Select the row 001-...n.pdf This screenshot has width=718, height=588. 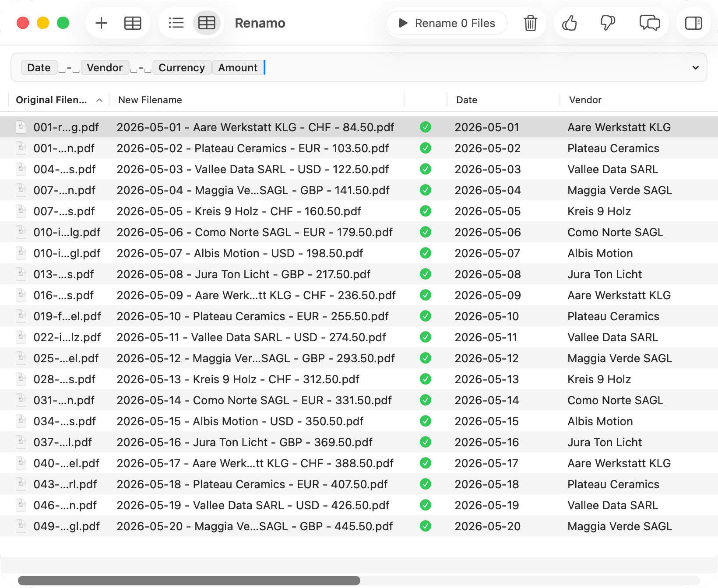pos(359,148)
